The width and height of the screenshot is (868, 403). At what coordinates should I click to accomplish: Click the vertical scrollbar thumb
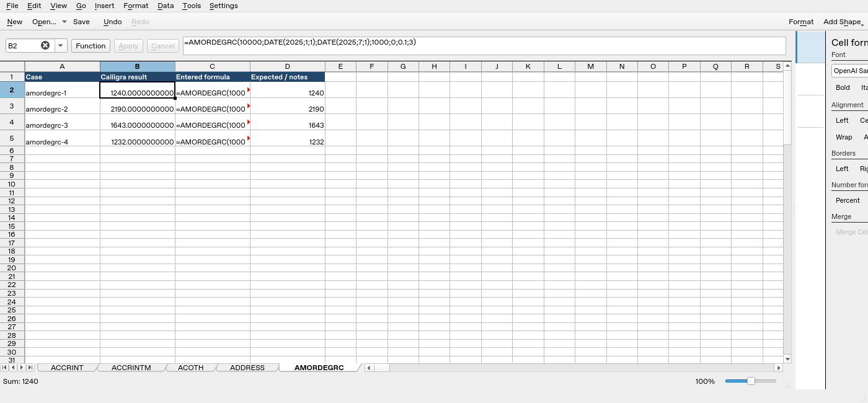pos(787,107)
